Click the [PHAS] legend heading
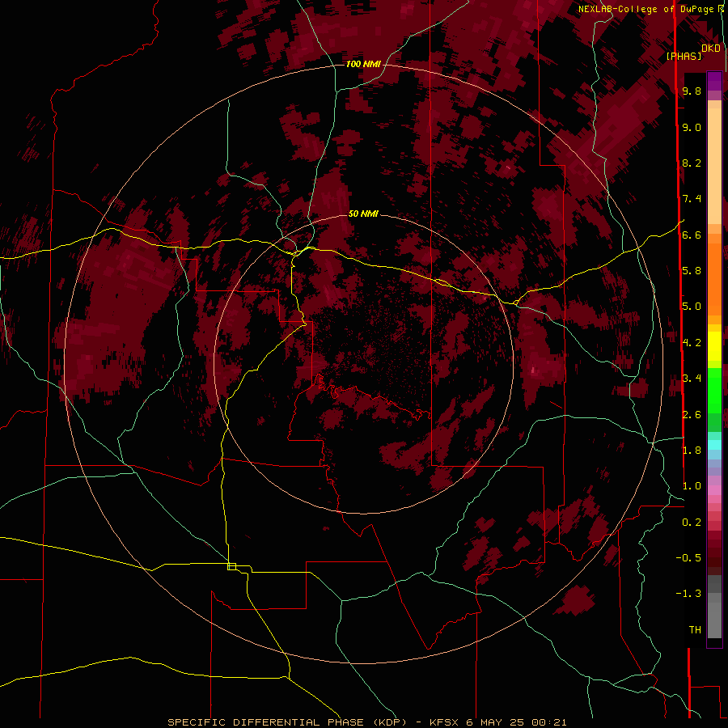The image size is (728, 728). (684, 56)
